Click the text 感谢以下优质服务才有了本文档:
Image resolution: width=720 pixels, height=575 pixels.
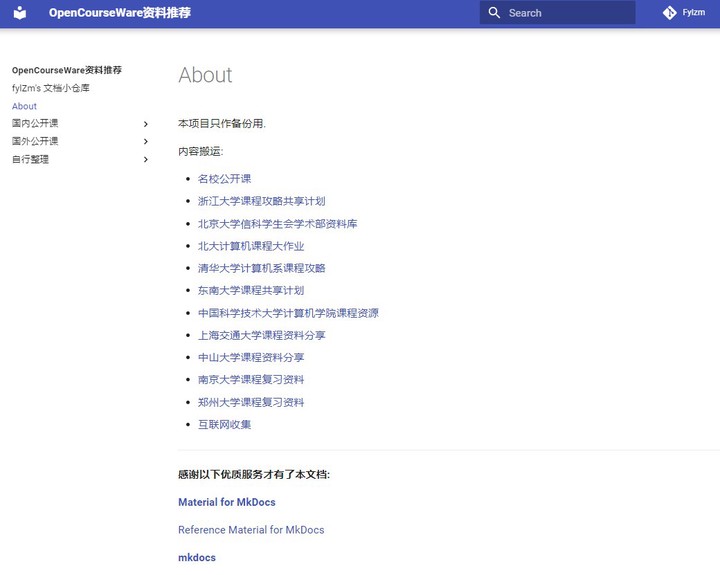(x=254, y=474)
